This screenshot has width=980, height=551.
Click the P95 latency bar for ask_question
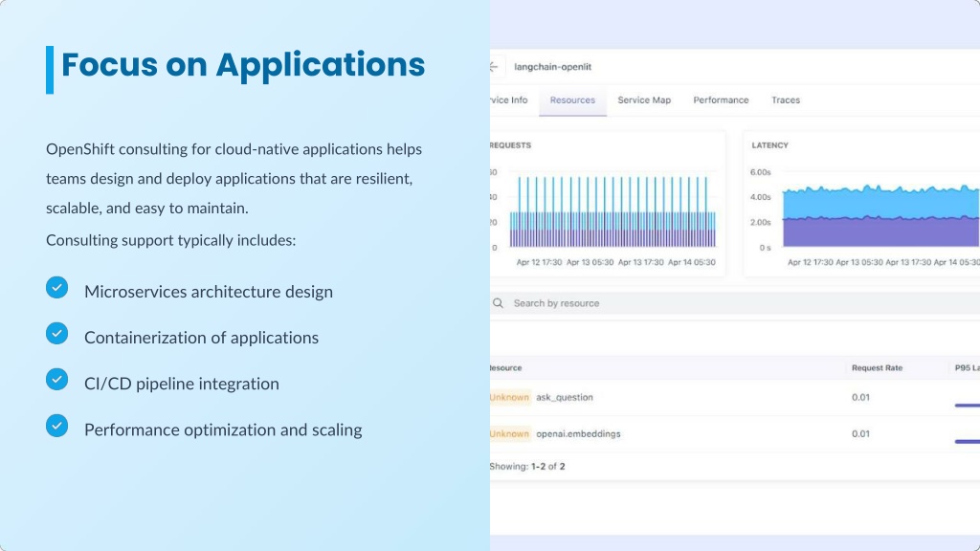tap(967, 406)
